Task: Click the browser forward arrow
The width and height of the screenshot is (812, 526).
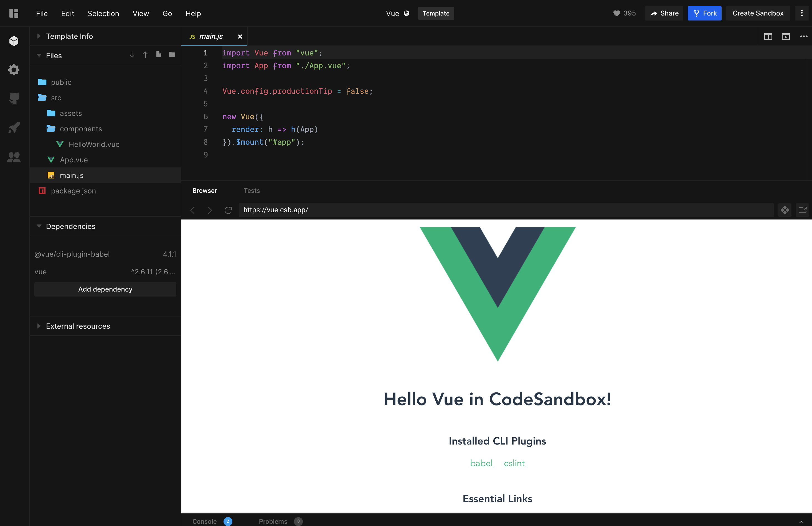Action: point(210,210)
